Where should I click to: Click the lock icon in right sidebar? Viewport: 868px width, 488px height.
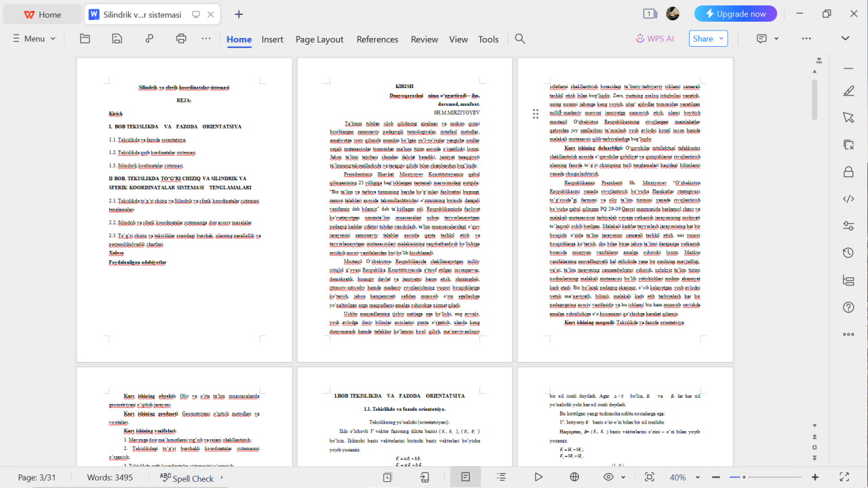848,171
